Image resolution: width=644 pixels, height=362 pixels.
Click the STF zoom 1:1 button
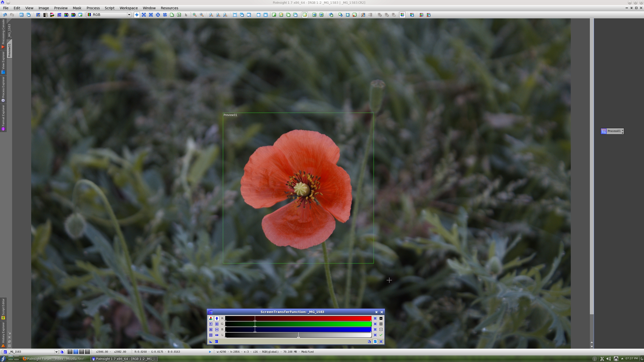coord(211,324)
